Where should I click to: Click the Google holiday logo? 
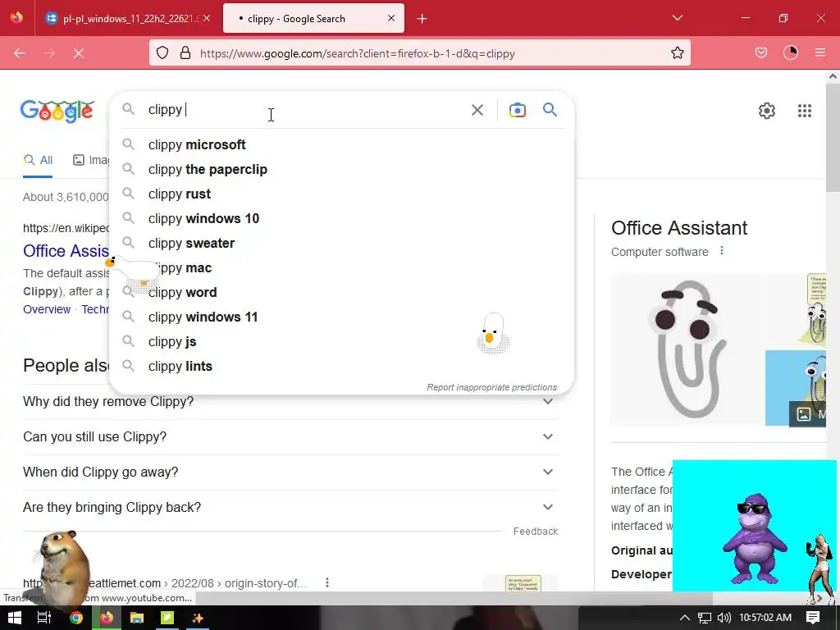(x=57, y=111)
